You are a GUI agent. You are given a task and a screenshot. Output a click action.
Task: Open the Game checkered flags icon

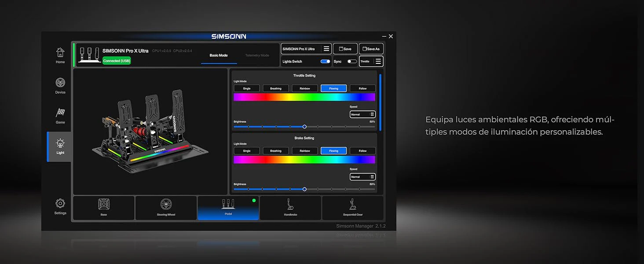60,113
